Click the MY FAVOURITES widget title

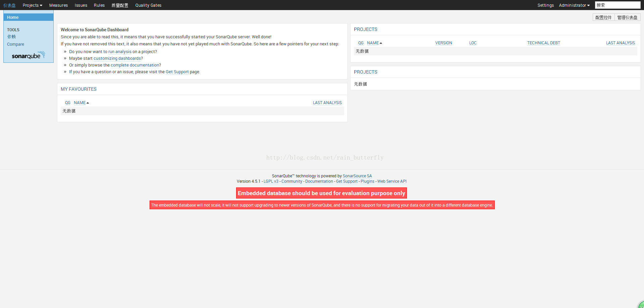coord(78,89)
